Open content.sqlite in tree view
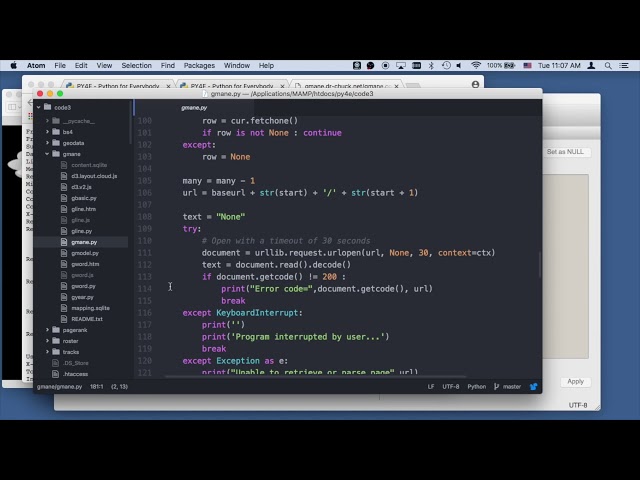This screenshot has height=480, width=640. pyautogui.click(x=89, y=165)
